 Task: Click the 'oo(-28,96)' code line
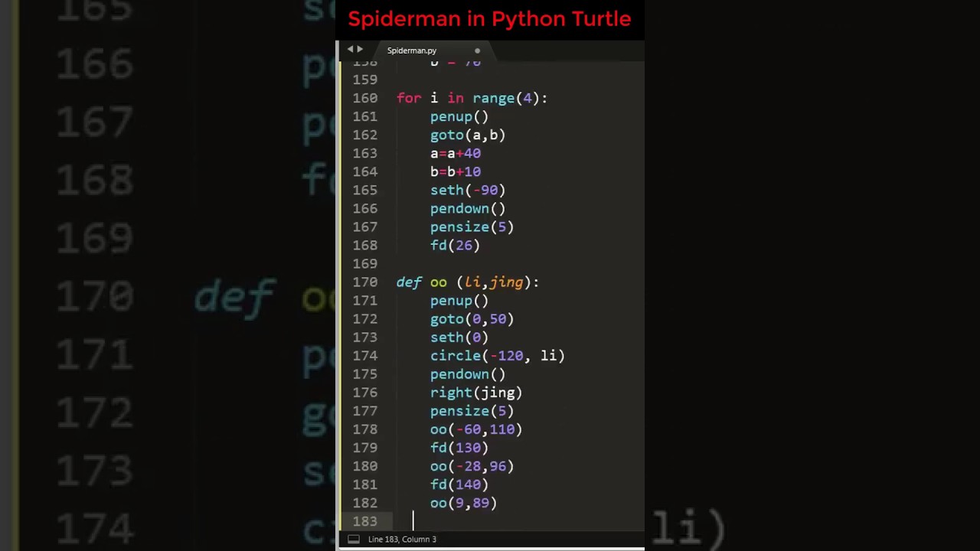tap(472, 466)
